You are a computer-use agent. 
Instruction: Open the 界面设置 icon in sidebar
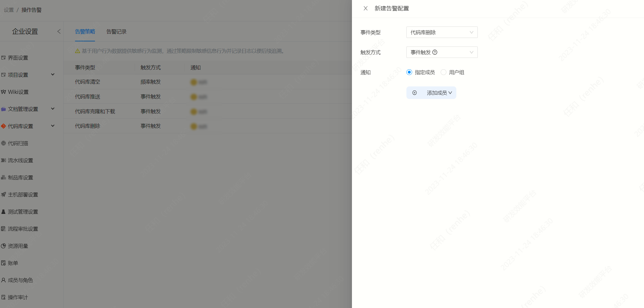4,58
